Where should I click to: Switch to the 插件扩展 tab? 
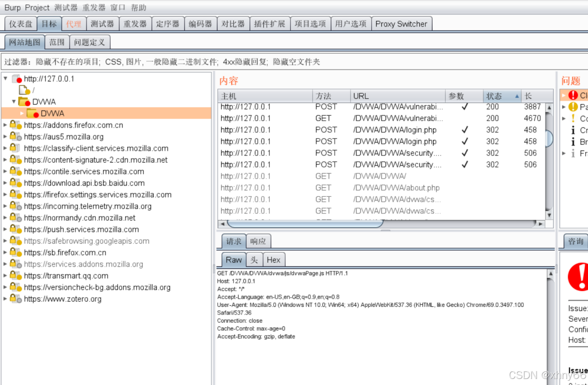[270, 24]
